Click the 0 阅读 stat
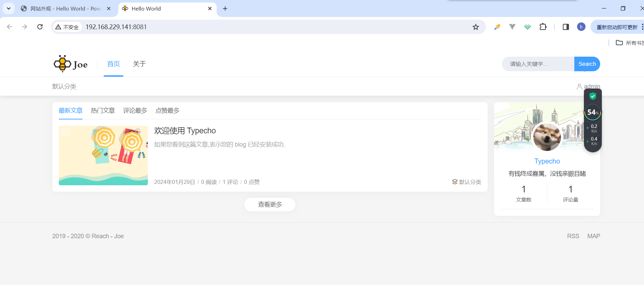The image size is (644, 285). pyautogui.click(x=209, y=182)
